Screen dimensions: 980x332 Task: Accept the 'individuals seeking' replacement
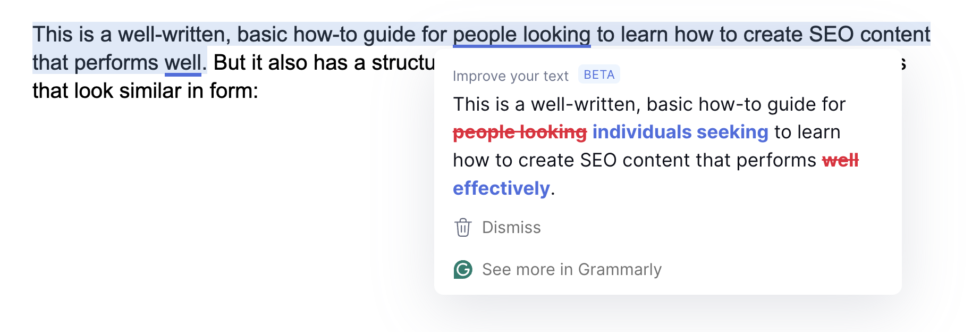tap(680, 132)
